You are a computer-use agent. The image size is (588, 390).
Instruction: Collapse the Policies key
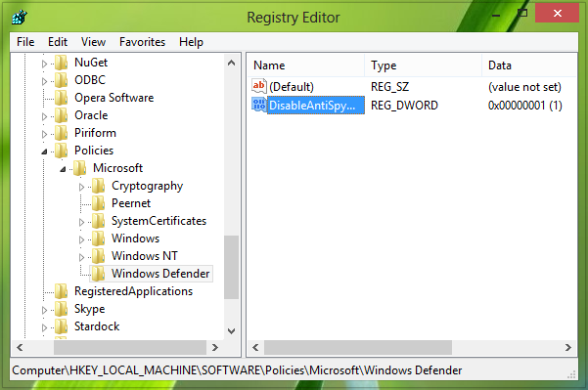pyautogui.click(x=44, y=152)
